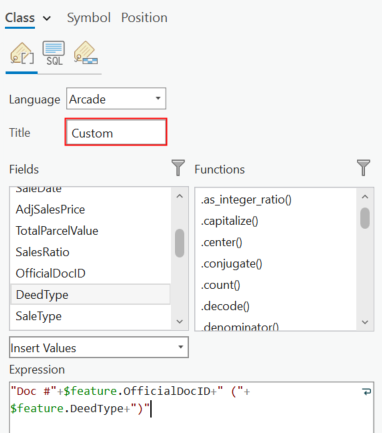
Task: Select the OfficialDocID field
Action: tap(90, 274)
